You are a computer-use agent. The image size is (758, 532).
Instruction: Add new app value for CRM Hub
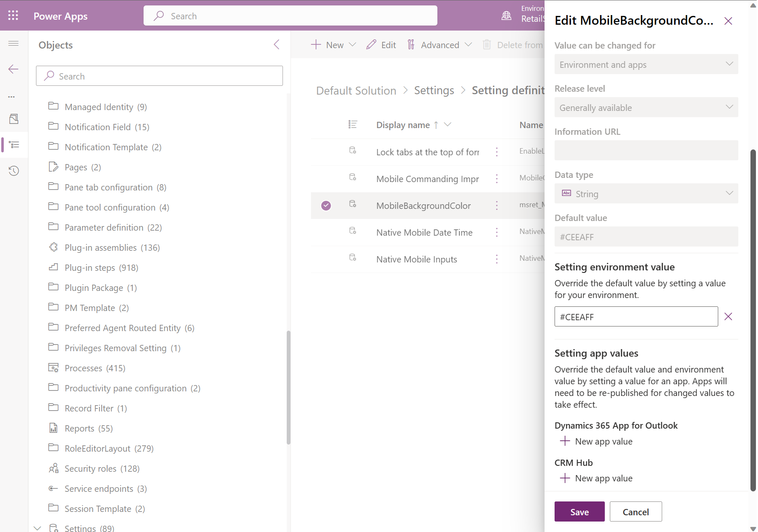pyautogui.click(x=596, y=478)
